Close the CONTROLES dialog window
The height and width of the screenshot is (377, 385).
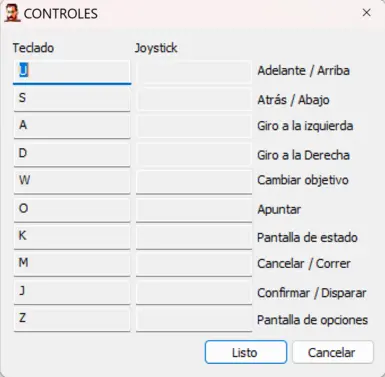(366, 13)
